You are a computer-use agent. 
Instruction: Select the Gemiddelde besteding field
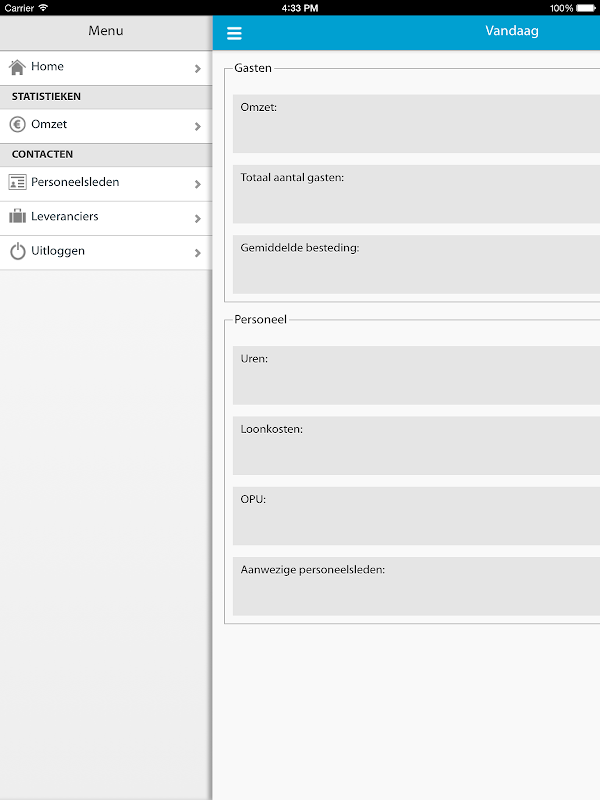416,264
